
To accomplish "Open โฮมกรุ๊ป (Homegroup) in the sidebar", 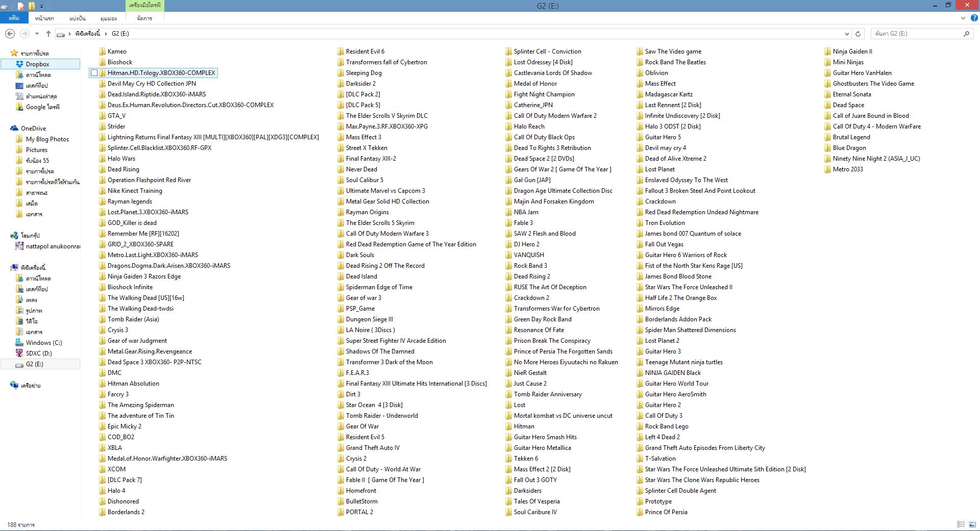I will pos(30,236).
